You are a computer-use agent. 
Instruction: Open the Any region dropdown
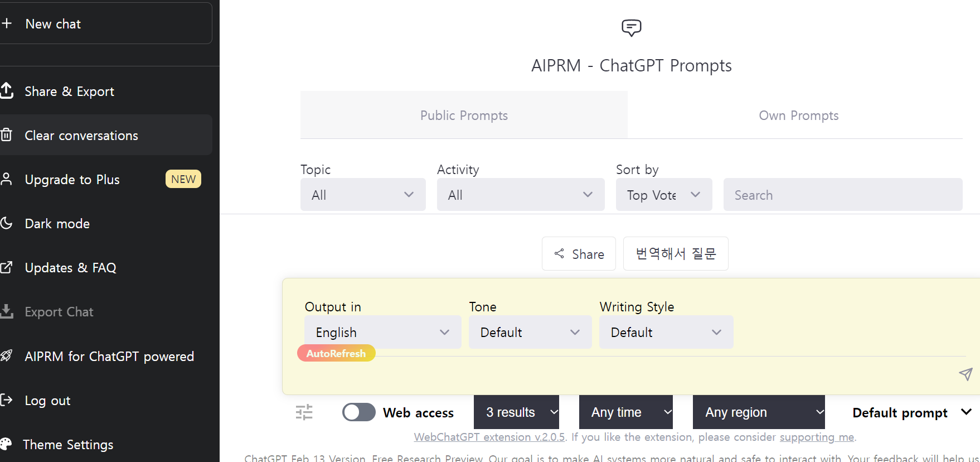(759, 412)
